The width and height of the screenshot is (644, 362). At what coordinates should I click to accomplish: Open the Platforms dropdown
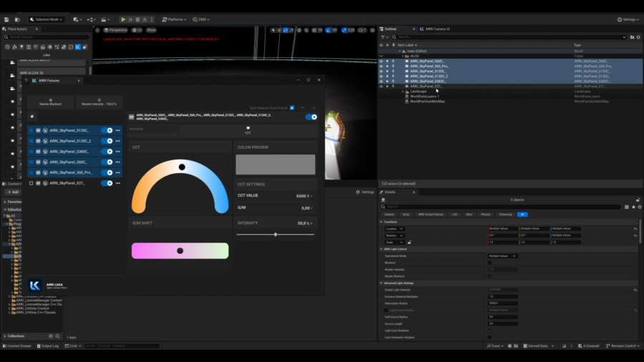point(174,19)
